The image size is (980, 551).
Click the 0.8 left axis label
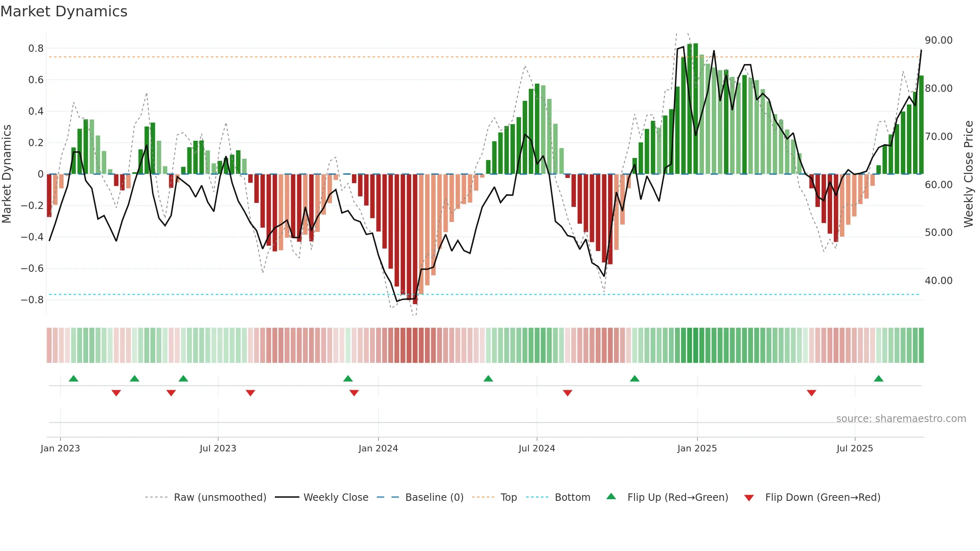36,48
